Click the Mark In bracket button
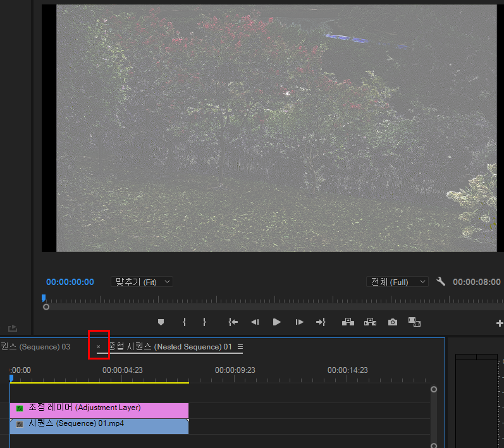This screenshot has width=504, height=448. point(184,322)
